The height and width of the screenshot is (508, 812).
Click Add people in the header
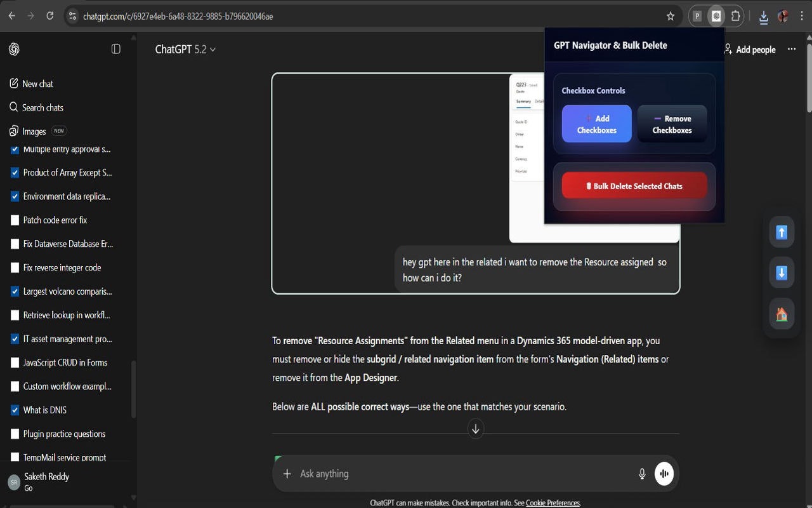750,49
